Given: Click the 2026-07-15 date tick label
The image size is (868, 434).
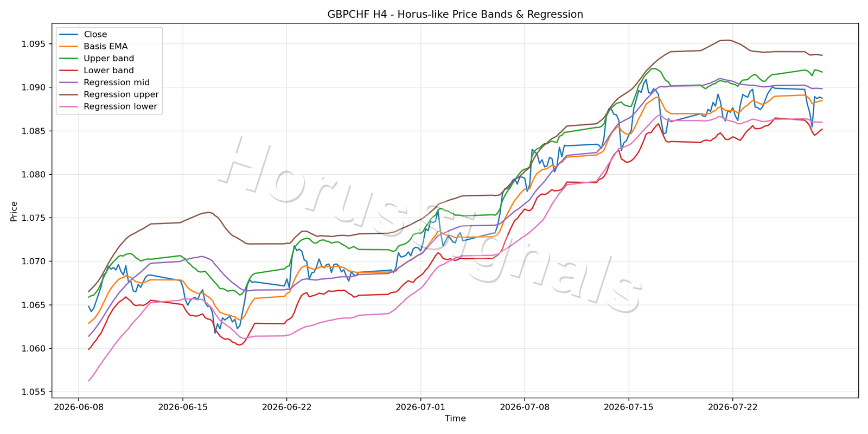Looking at the screenshot, I should coord(629,406).
